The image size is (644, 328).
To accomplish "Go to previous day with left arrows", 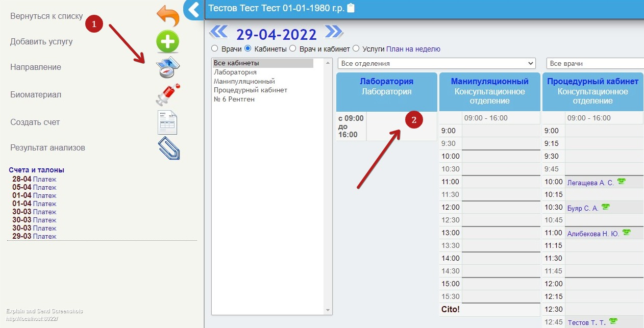I will pos(218,32).
